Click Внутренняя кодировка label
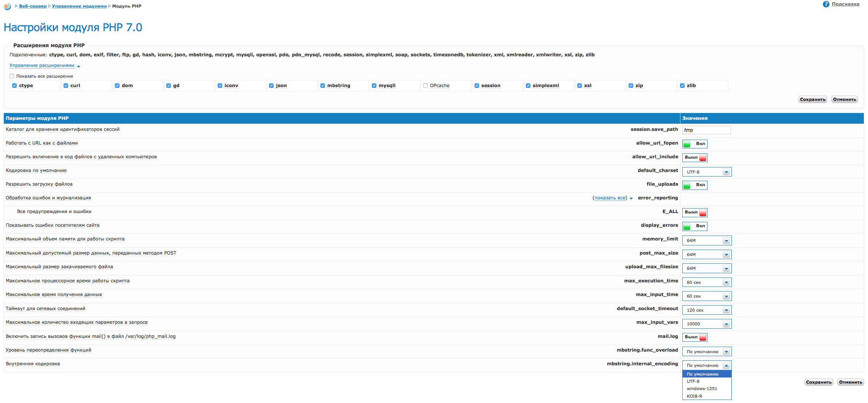The image size is (868, 403). tap(33, 364)
